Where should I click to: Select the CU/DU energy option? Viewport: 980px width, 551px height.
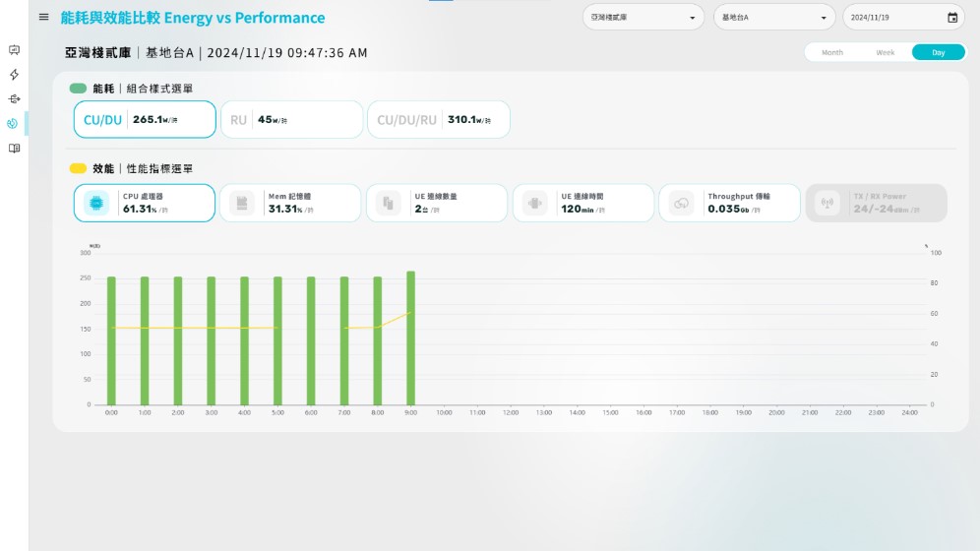(x=145, y=120)
